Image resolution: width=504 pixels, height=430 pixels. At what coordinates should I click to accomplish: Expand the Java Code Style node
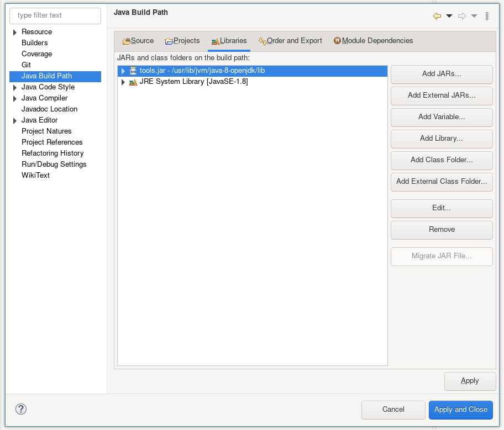pos(15,88)
